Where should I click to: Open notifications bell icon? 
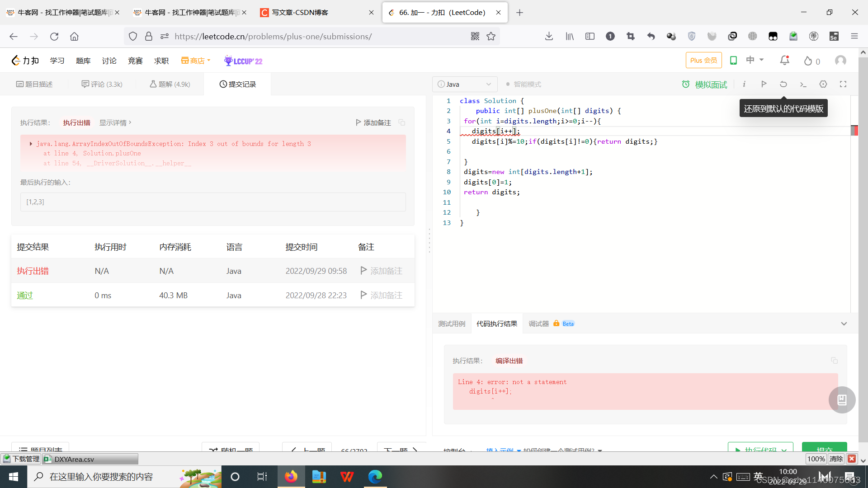784,61
